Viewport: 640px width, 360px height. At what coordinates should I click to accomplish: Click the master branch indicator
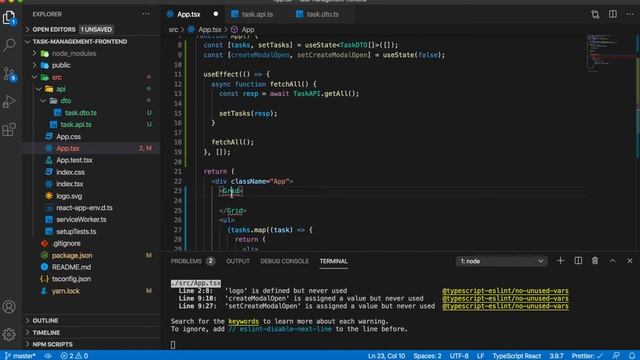click(20, 356)
